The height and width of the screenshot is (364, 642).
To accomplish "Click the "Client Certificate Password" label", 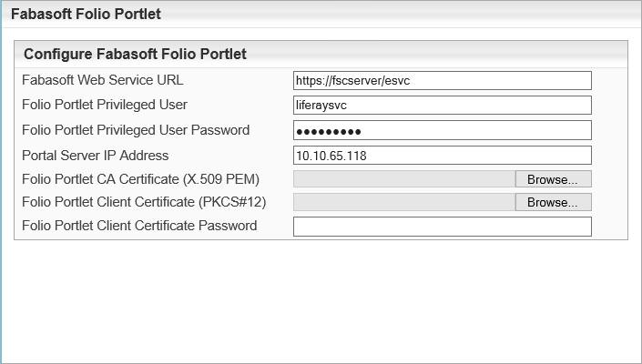I will (x=139, y=226).
